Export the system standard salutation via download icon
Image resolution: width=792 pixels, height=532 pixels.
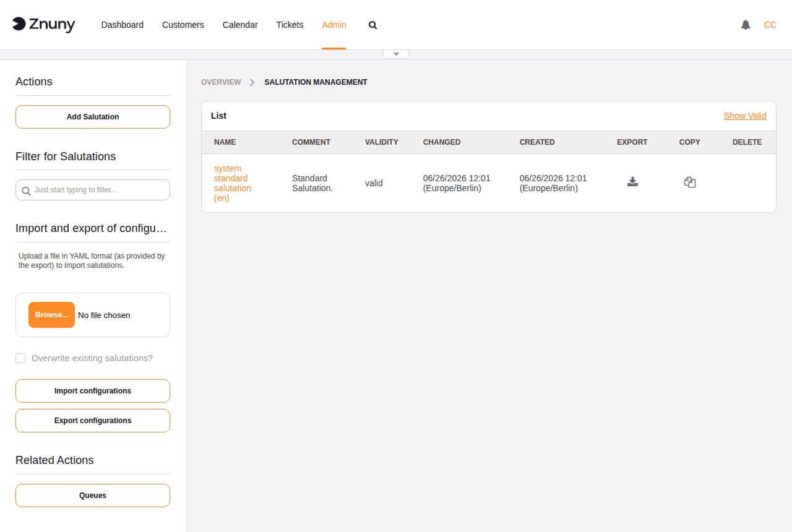632,182
